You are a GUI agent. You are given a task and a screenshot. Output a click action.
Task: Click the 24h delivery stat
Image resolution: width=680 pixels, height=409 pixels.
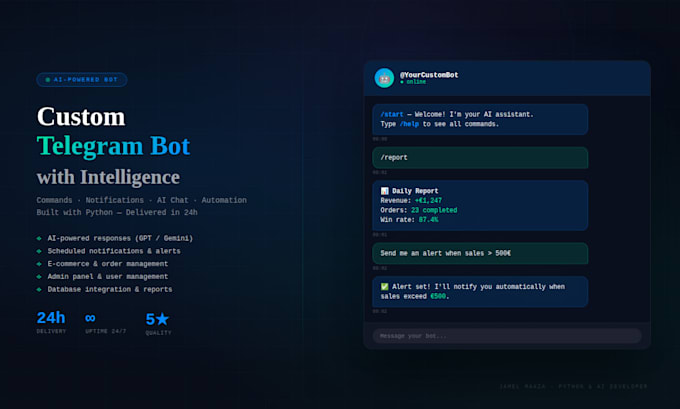pos(51,318)
